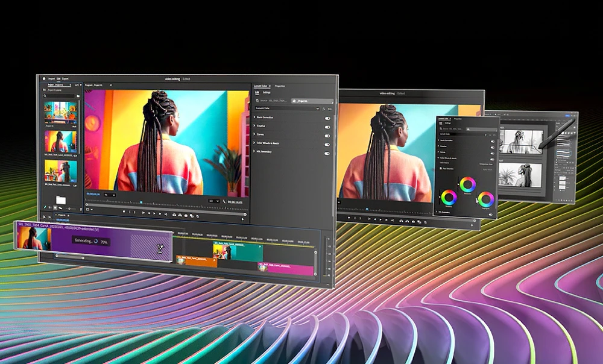Viewport: 603px width, 364px height.
Task: Pick the Selection tool beside the timeline
Action: coord(44,217)
